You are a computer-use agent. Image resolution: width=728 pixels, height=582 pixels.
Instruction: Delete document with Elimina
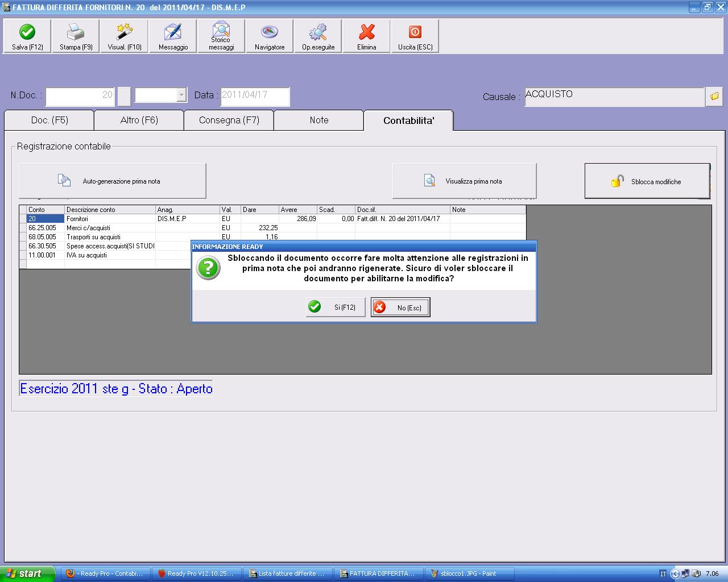point(366,36)
